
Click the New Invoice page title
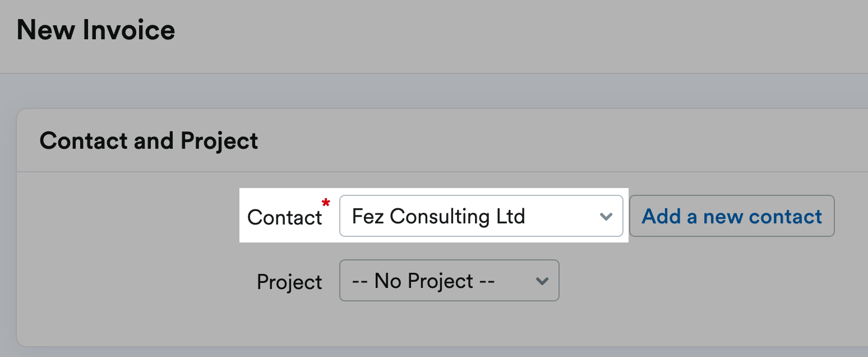pyautogui.click(x=96, y=29)
